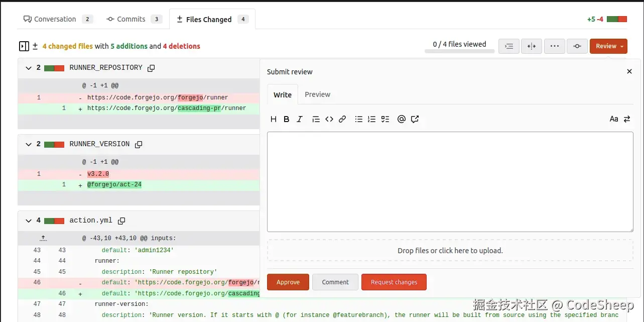Mention a user with the @ icon
644x322 pixels.
[401, 119]
